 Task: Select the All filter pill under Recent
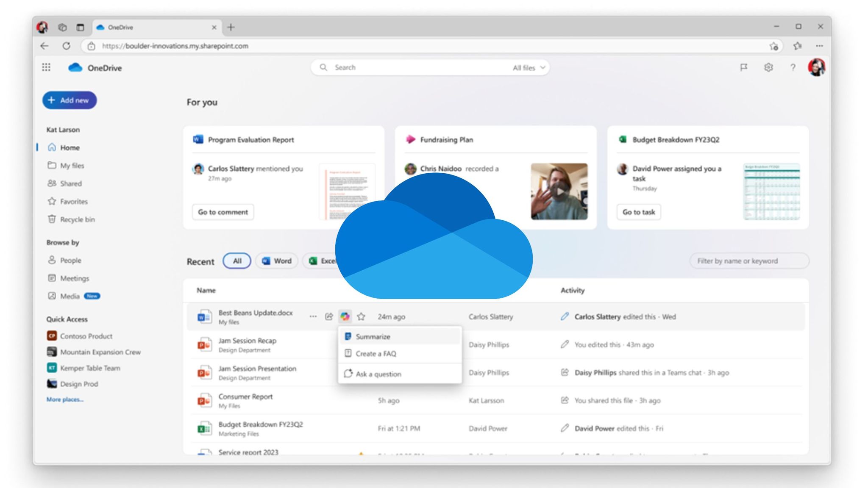point(237,261)
